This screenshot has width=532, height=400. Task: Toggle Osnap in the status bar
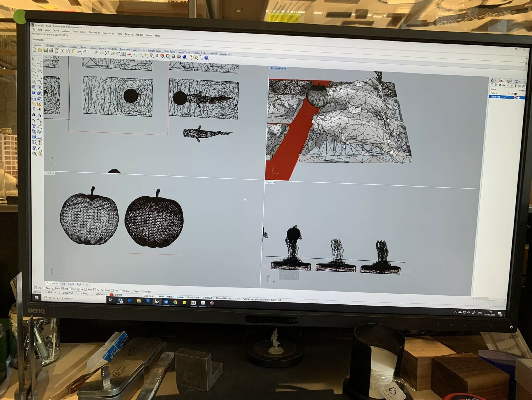click(x=180, y=297)
